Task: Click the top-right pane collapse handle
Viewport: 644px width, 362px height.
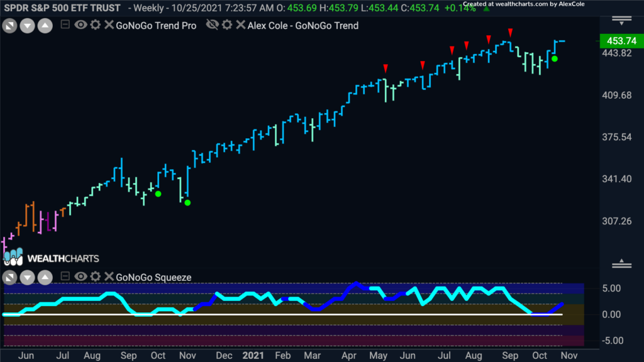Action: pyautogui.click(x=622, y=21)
